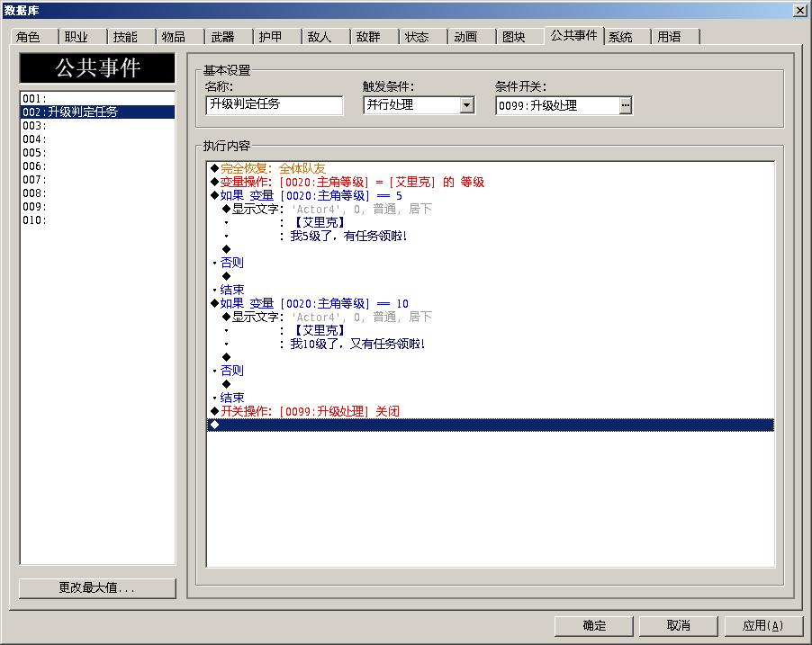Select common event 005 in list
Image resolution: width=812 pixels, height=645 pixels.
(98, 152)
